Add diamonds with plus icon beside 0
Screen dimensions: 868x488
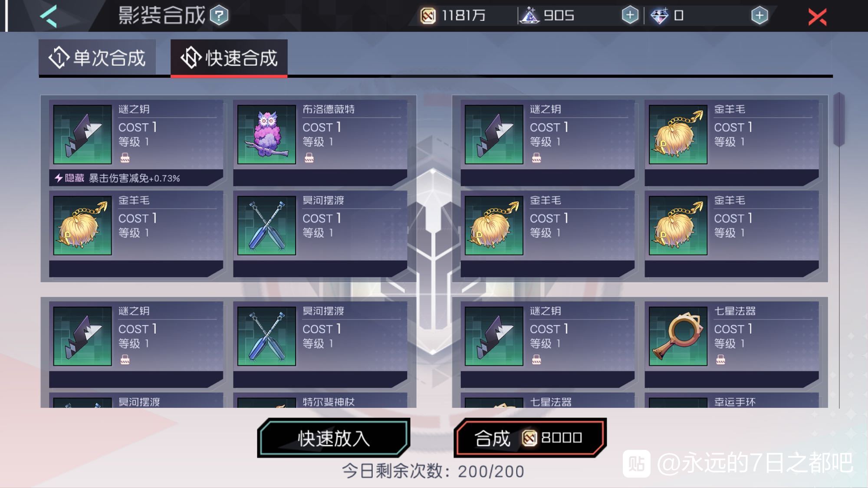point(759,16)
